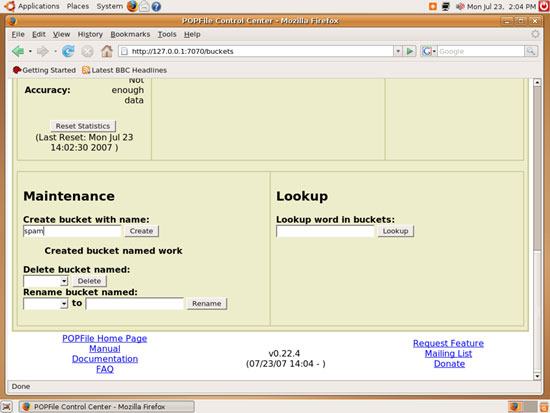Click the Lookup button

[x=395, y=231]
